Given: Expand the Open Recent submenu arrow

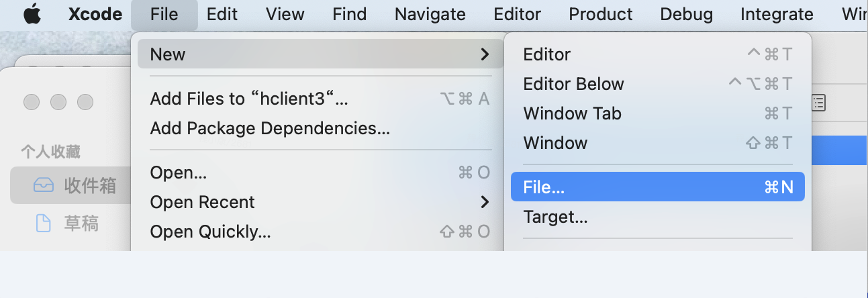Looking at the screenshot, I should [485, 202].
